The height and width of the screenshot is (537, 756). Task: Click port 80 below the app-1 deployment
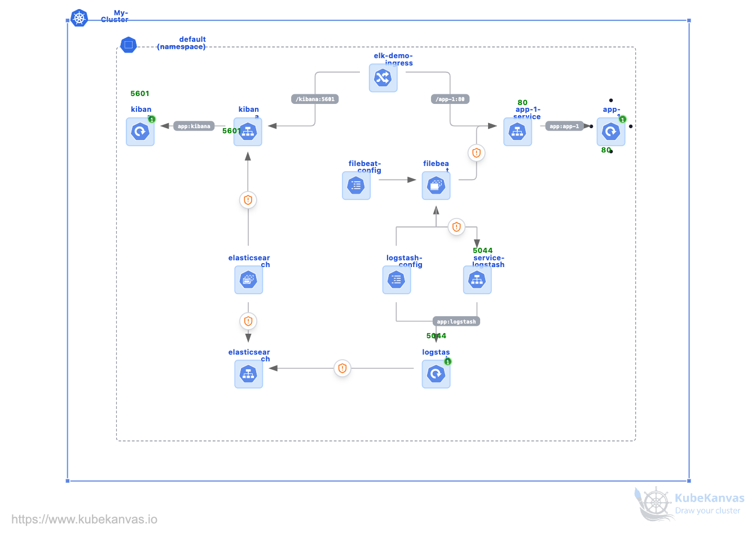[606, 150]
